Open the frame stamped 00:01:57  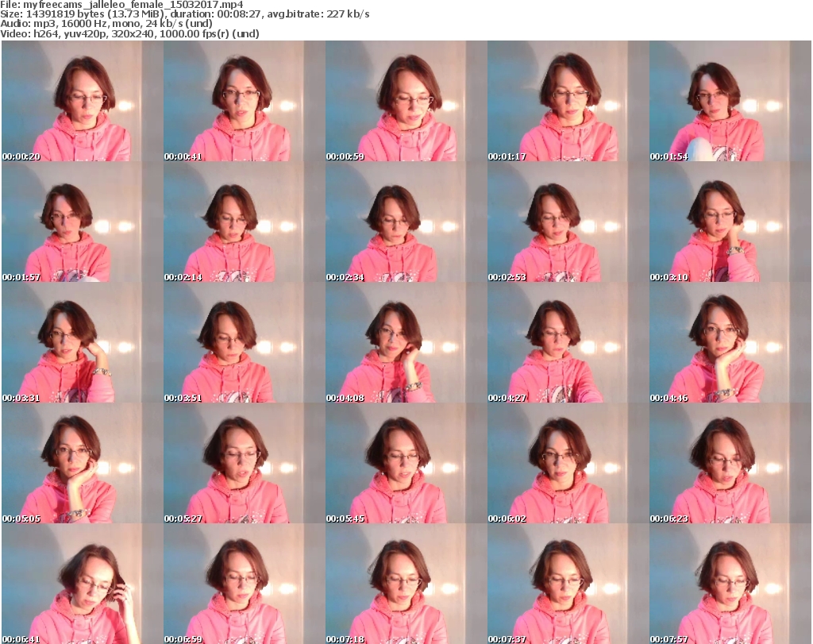tap(83, 222)
